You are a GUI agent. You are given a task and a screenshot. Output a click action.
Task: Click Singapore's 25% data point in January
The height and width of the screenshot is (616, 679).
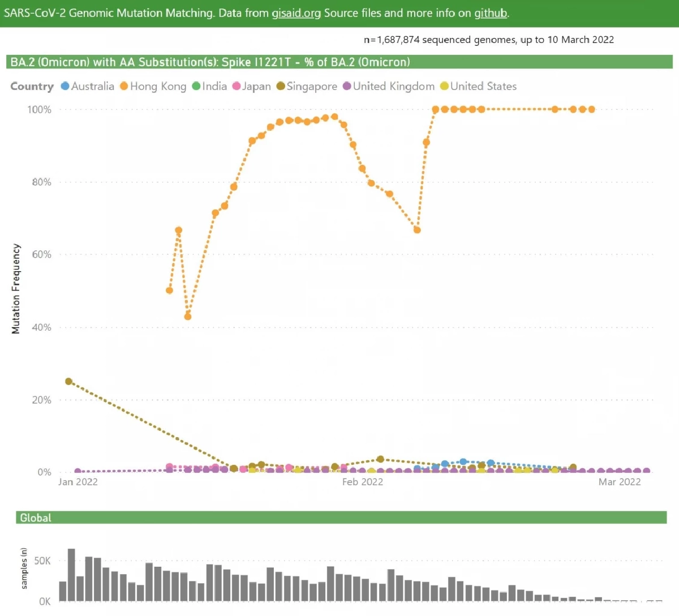(68, 381)
